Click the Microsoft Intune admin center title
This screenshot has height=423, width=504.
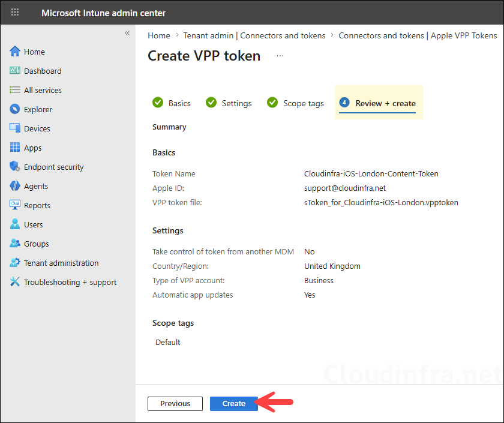click(x=103, y=13)
